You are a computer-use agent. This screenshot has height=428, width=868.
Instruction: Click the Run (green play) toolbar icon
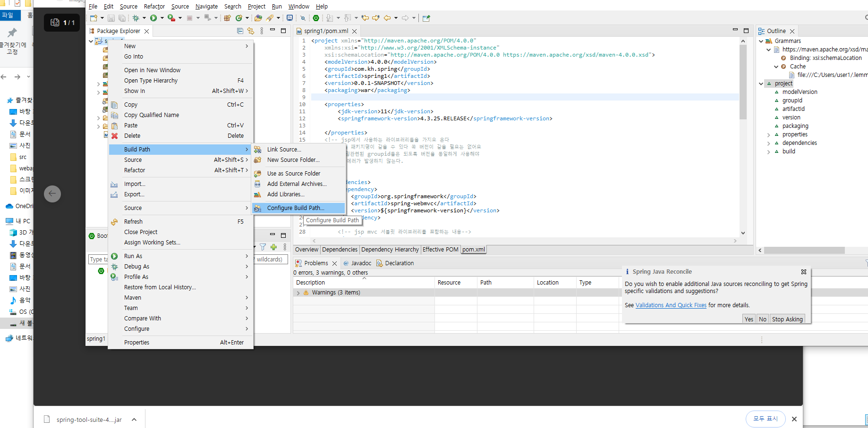pos(153,18)
